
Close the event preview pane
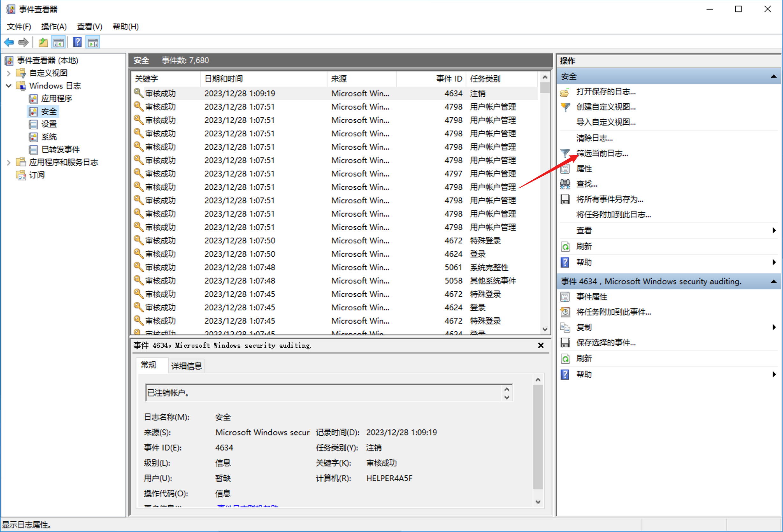point(540,345)
